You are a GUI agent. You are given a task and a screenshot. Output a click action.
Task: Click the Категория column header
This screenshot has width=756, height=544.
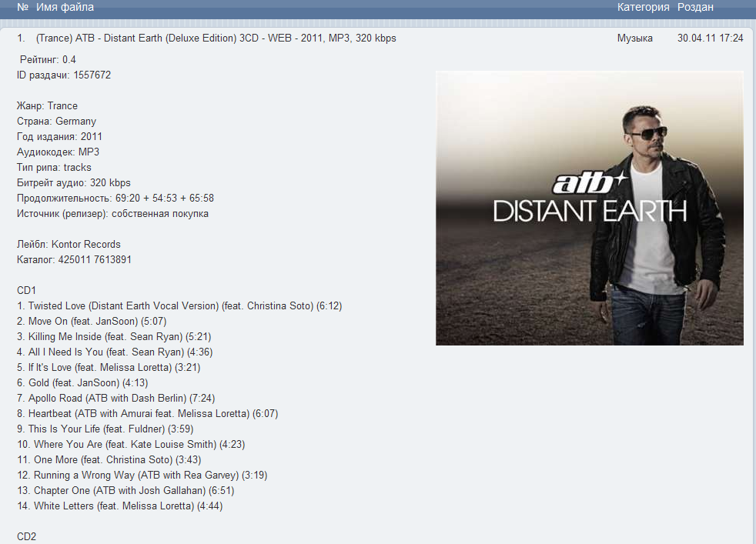point(643,7)
